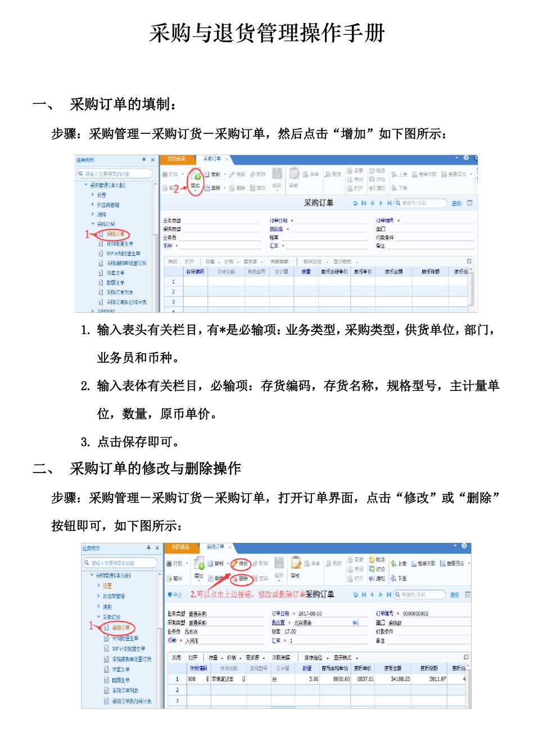Click the 草稿 draft icon in first figure

tap(207, 188)
